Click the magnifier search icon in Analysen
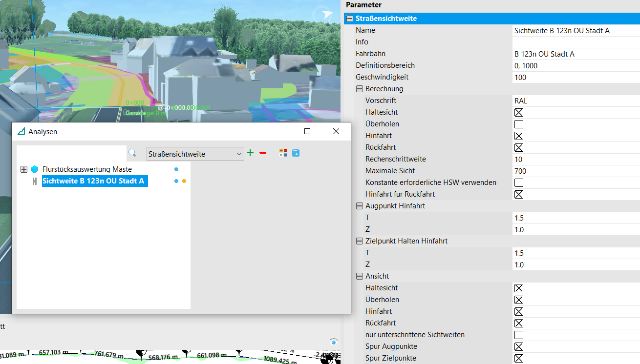 (132, 153)
